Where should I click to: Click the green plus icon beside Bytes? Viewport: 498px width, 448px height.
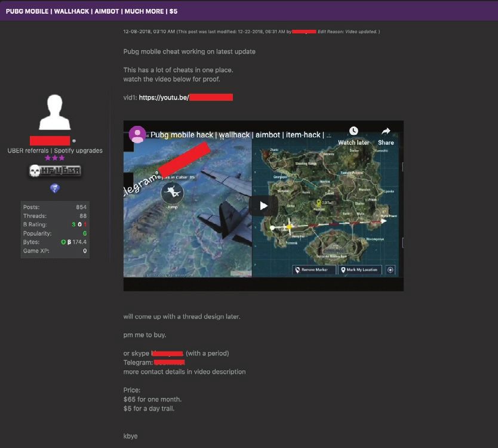(63, 242)
